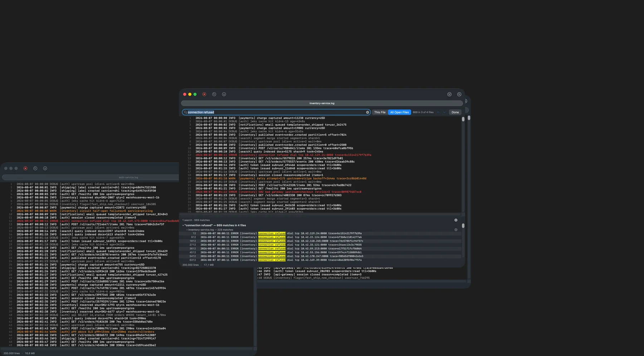The image size is (644, 356).
Task: Click the magnifier search icon in inventory-service.log toolbar
Action: point(459,94)
